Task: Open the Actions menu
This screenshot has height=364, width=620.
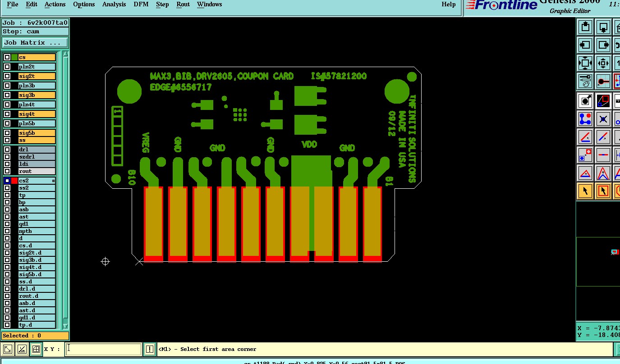Action: click(55, 5)
